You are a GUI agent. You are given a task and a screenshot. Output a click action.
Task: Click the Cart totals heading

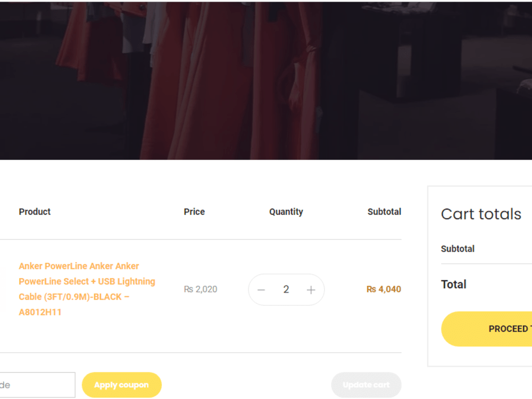click(x=481, y=214)
